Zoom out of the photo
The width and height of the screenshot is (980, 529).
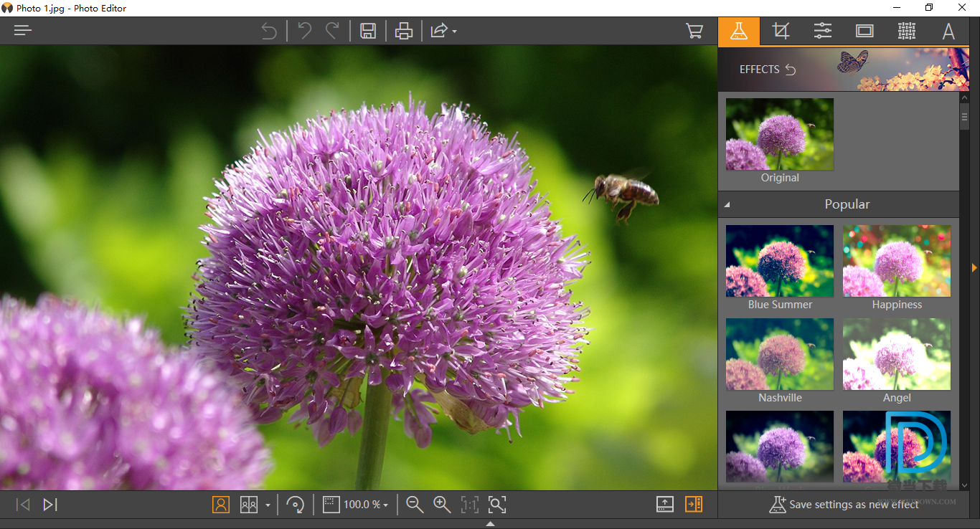coord(414,505)
